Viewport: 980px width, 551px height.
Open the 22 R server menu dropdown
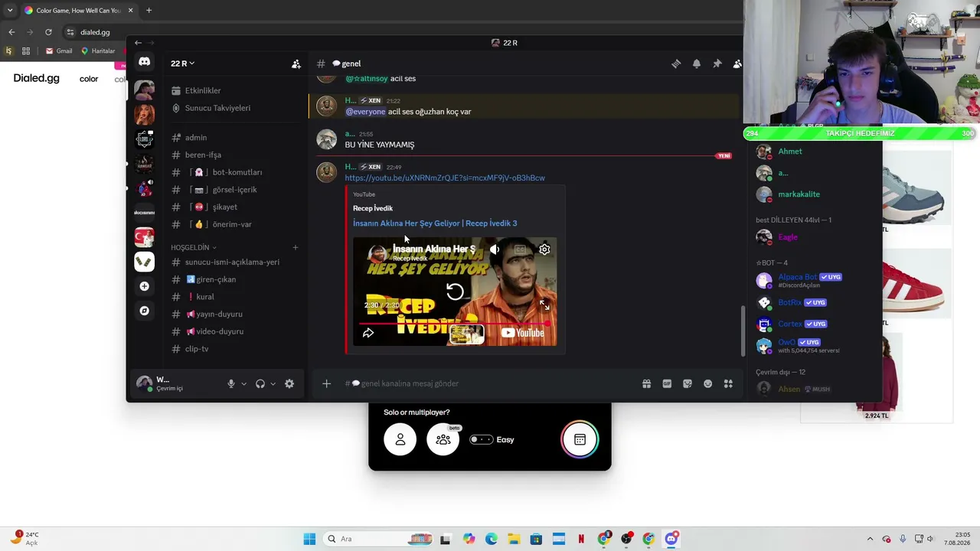tap(183, 64)
